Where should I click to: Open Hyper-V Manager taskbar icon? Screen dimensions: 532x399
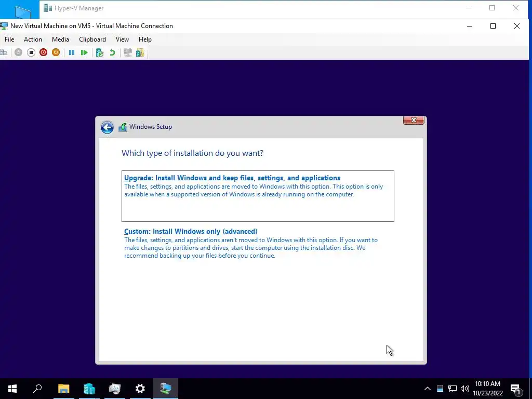[x=115, y=389]
